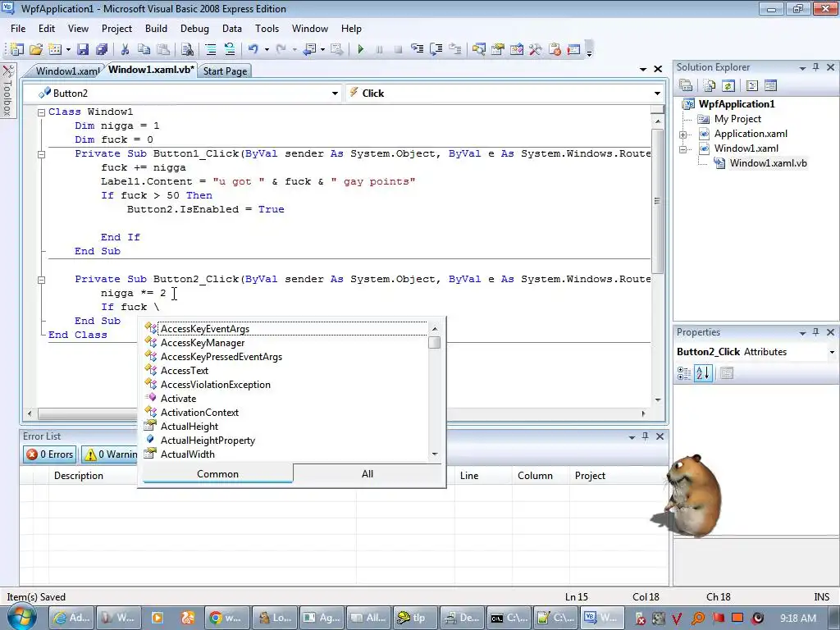Click the Solution Explorer Properties icon
Screen dimensions: 840x630
tap(686, 85)
